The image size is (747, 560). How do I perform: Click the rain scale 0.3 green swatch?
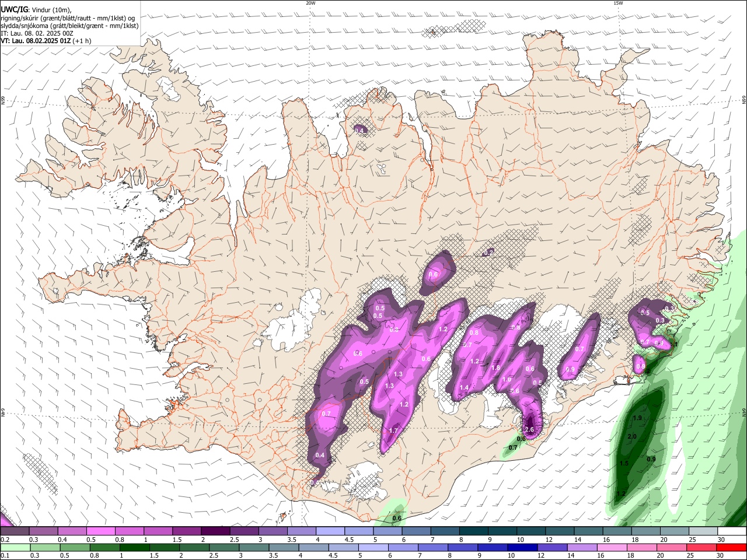point(45,547)
